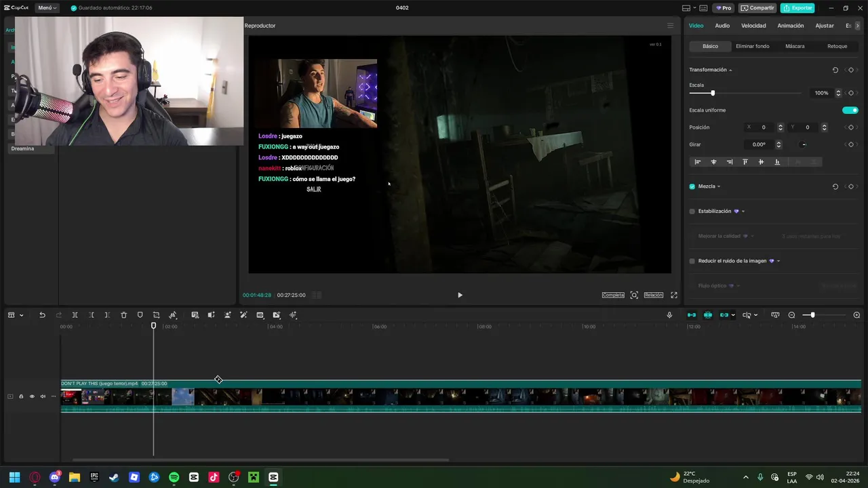Open timeline fit-to-view ruler icon
Image resolution: width=868 pixels, height=488 pixels.
coord(774,315)
